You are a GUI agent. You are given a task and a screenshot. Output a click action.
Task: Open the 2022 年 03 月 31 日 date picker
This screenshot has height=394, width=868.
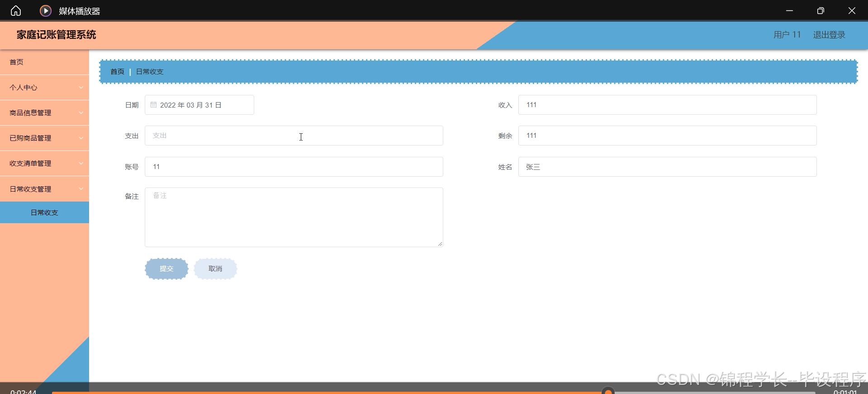(x=199, y=105)
